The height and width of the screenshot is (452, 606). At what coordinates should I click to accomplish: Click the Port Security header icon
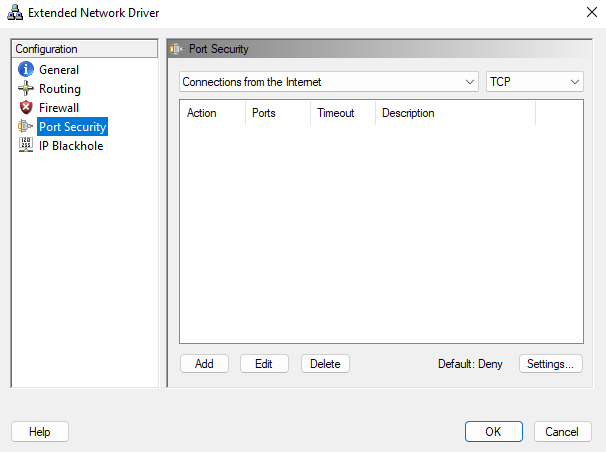click(178, 49)
